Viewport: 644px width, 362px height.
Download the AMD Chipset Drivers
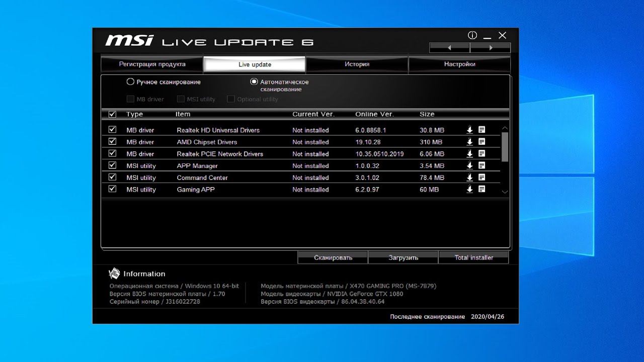[469, 142]
